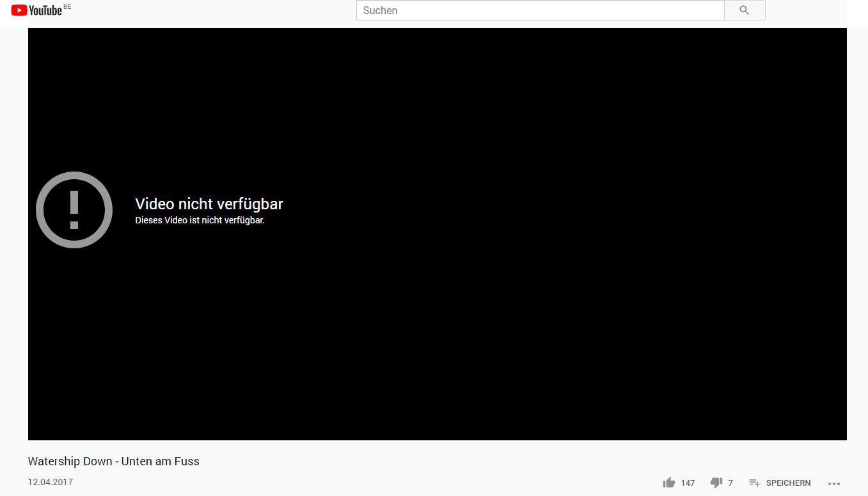Like the video with thumbs up

click(x=669, y=483)
